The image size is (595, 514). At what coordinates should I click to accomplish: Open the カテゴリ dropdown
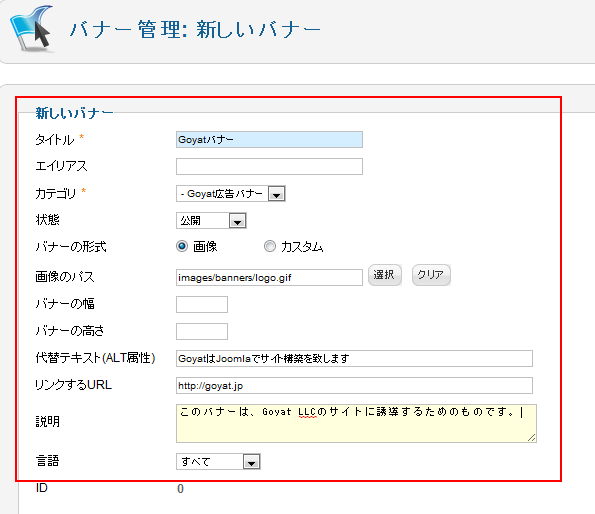point(231,194)
